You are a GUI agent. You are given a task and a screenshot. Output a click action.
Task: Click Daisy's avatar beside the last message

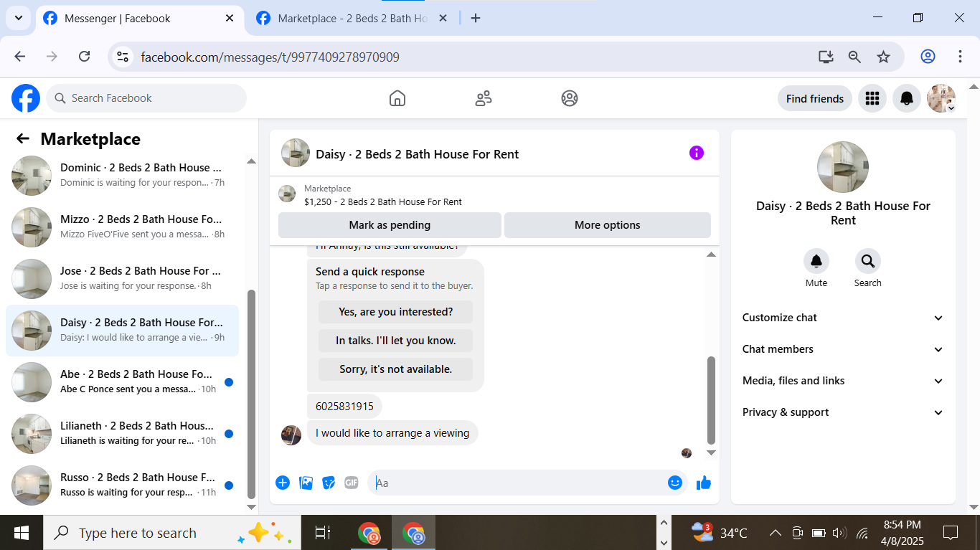point(291,435)
